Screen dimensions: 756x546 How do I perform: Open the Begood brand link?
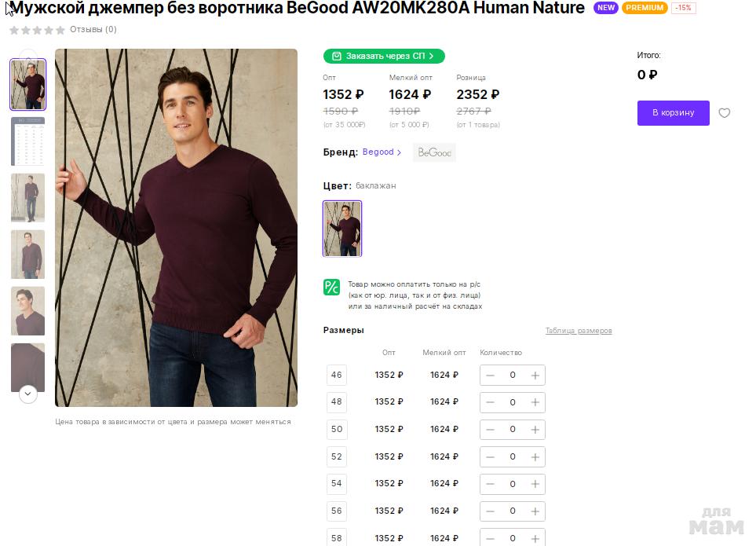(x=382, y=152)
